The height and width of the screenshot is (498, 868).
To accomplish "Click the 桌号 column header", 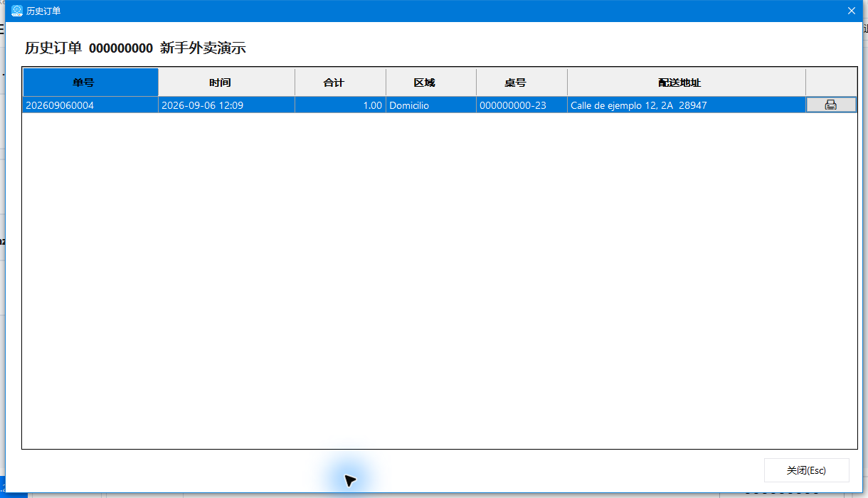I will 522,83.
